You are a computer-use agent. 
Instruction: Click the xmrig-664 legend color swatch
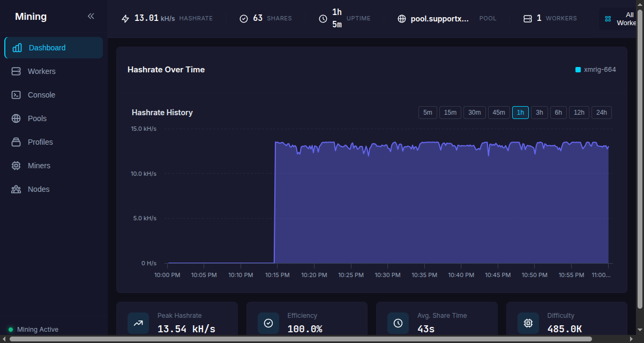click(578, 70)
